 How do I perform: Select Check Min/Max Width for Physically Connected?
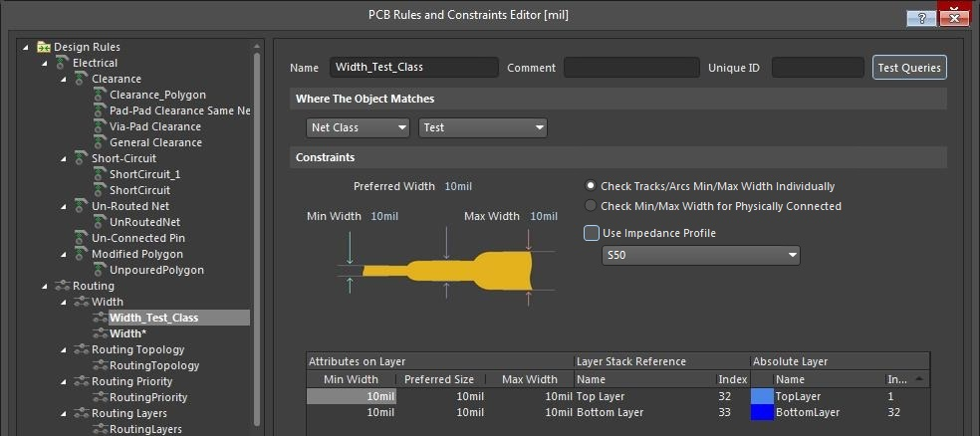click(x=591, y=206)
